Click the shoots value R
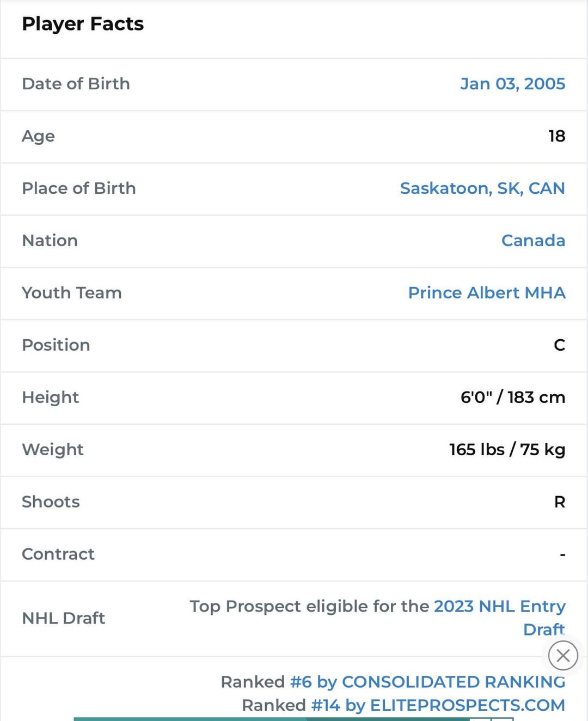Screen dimensions: 588x721 point(559,502)
